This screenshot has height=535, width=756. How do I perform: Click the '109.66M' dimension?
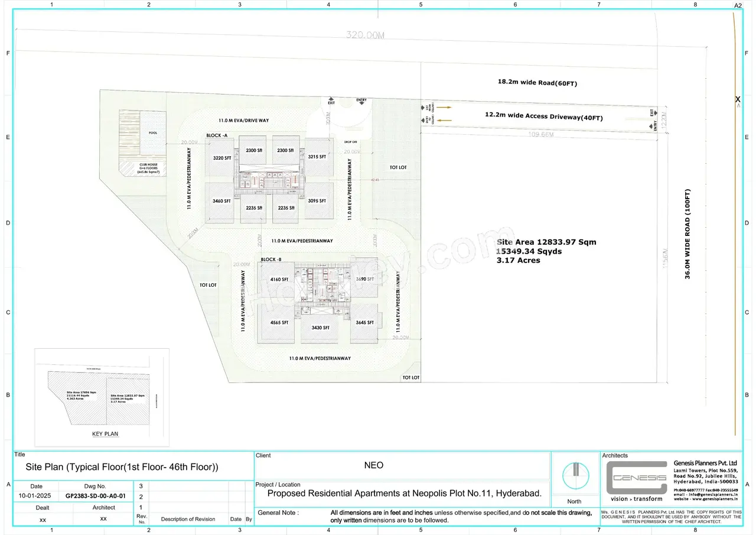(x=540, y=135)
